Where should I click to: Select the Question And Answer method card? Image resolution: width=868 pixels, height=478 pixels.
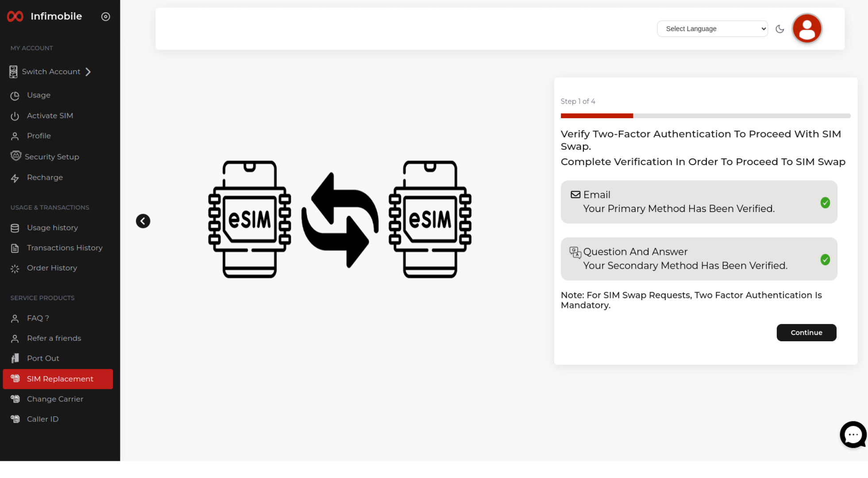coord(698,259)
